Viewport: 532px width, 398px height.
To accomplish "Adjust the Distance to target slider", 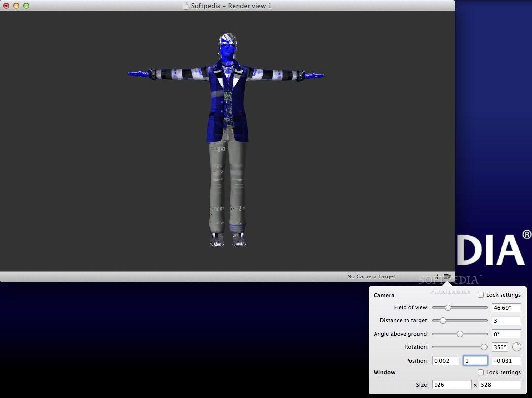I will pyautogui.click(x=460, y=321).
